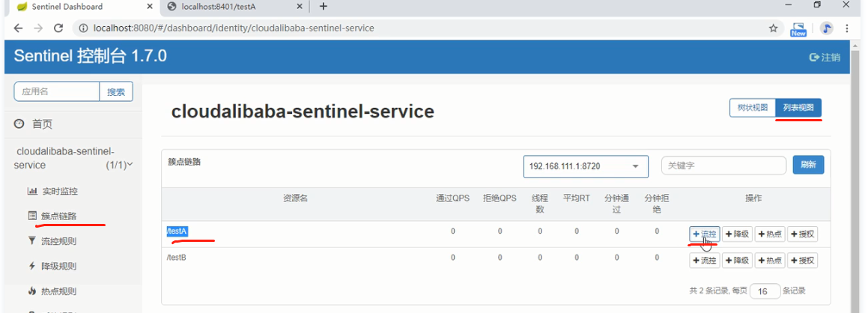Screen dimensions: 868x313
Task: Bookmark this page with star icon
Action: tap(773, 28)
